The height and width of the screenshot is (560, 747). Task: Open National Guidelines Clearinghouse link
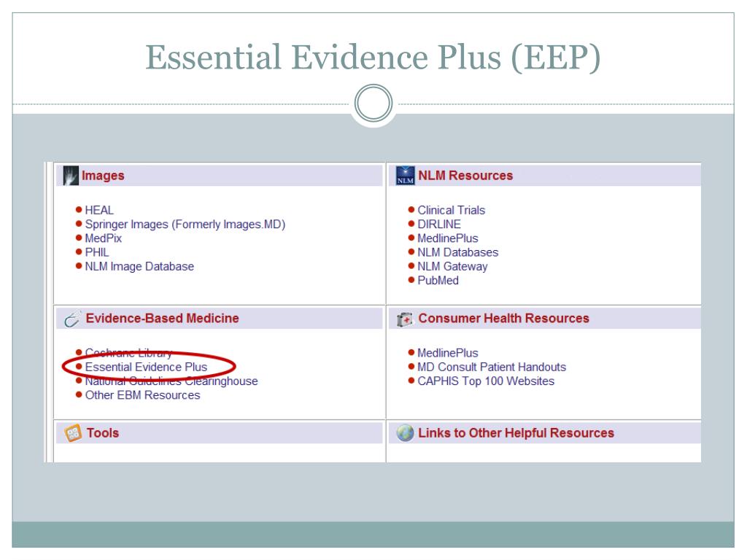coord(171,381)
